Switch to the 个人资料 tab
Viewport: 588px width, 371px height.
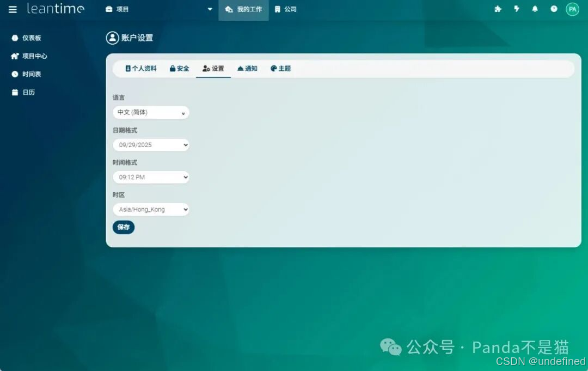tap(140, 68)
